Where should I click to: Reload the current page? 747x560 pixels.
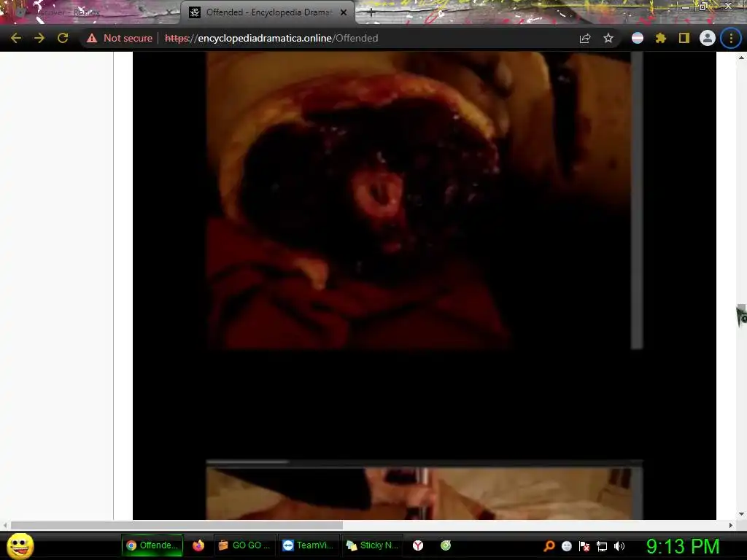(x=63, y=38)
